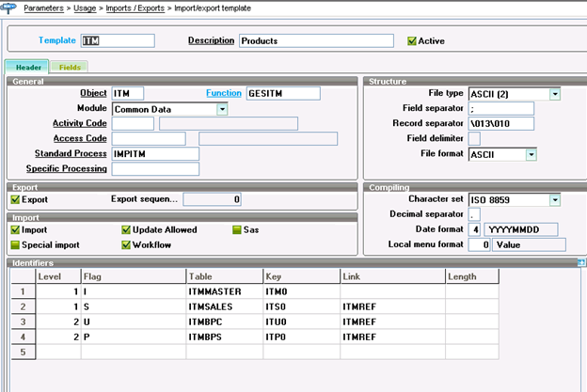Toggle the Workflow checkbox
Viewport: 587px width, 392px height.
[x=127, y=244]
